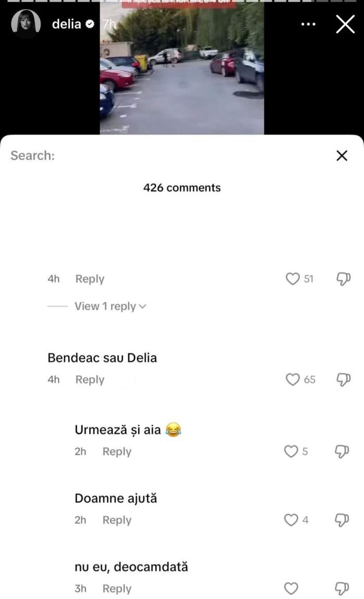364x599 pixels.
Task: Like the 'nu eu, deocamdată' comment
Action: [x=291, y=588]
